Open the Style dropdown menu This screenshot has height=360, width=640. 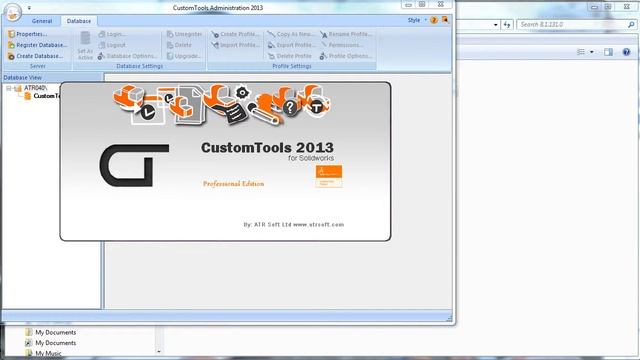417,20
